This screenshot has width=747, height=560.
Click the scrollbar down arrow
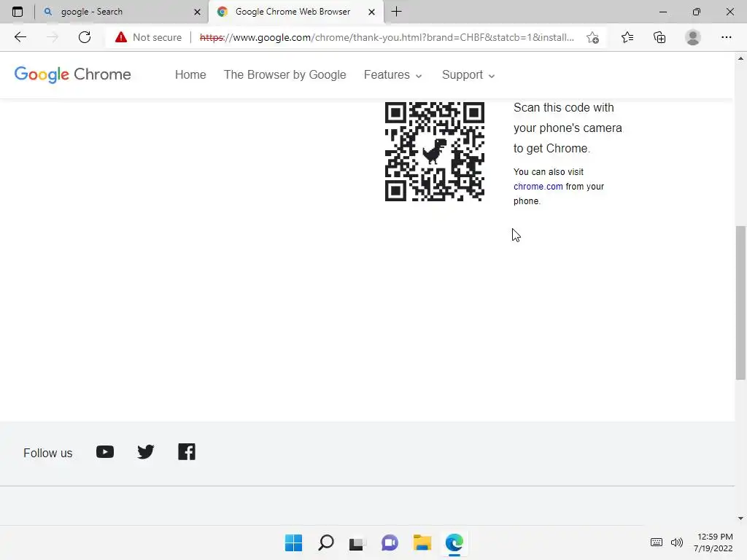click(740, 518)
